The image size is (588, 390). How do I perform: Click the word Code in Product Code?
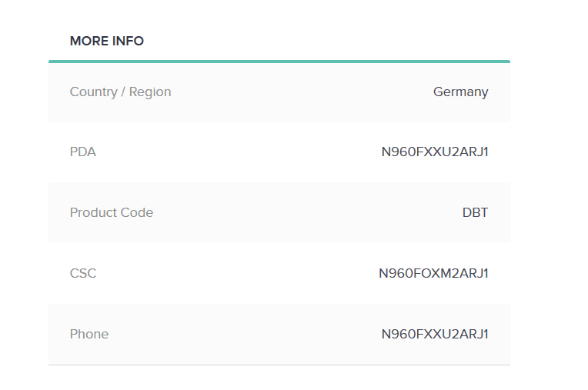[x=136, y=212]
